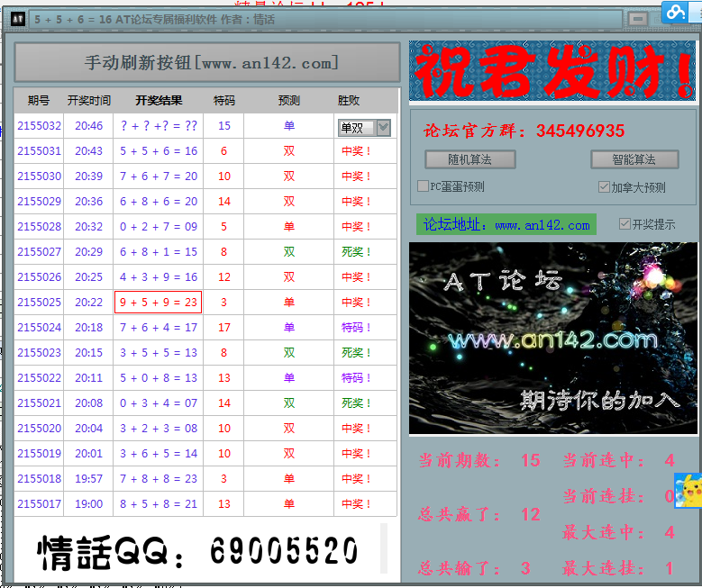This screenshot has height=588, width=702.
Task: Click the AT application icon in title bar
Action: (x=16, y=19)
